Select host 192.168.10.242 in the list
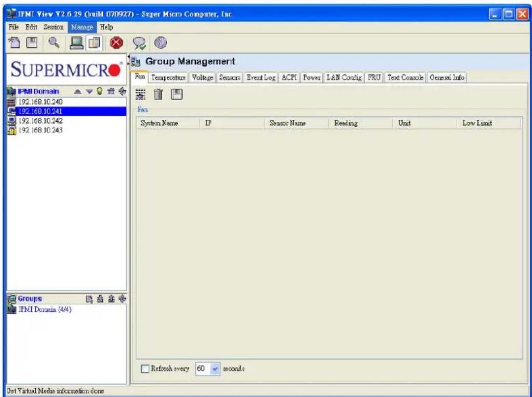The image size is (532, 397). point(66,121)
